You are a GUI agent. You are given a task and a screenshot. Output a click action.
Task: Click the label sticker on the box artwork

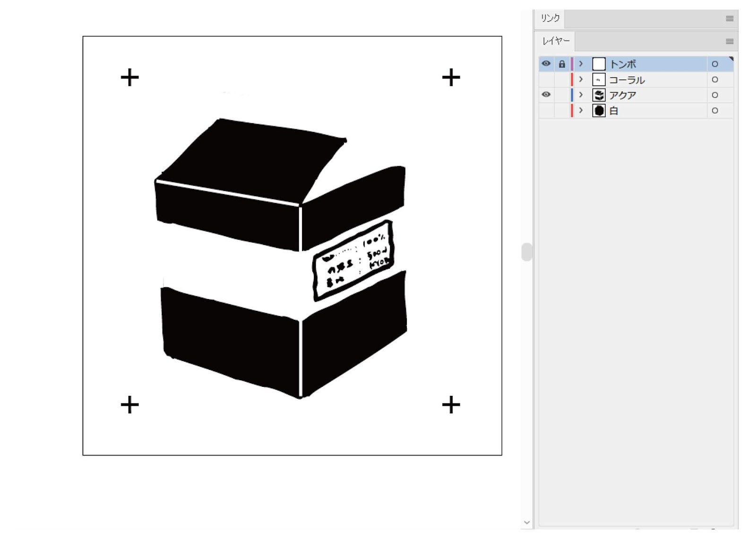click(x=353, y=260)
